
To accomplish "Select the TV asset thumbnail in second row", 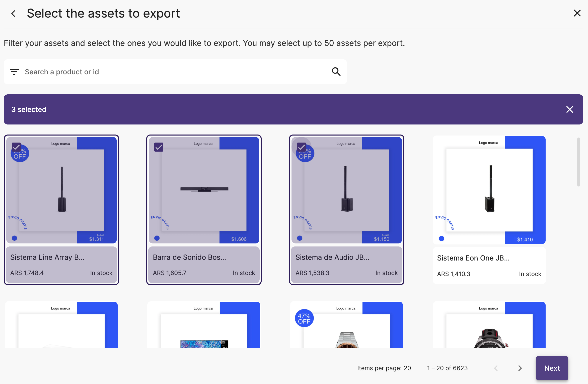I will (x=204, y=325).
